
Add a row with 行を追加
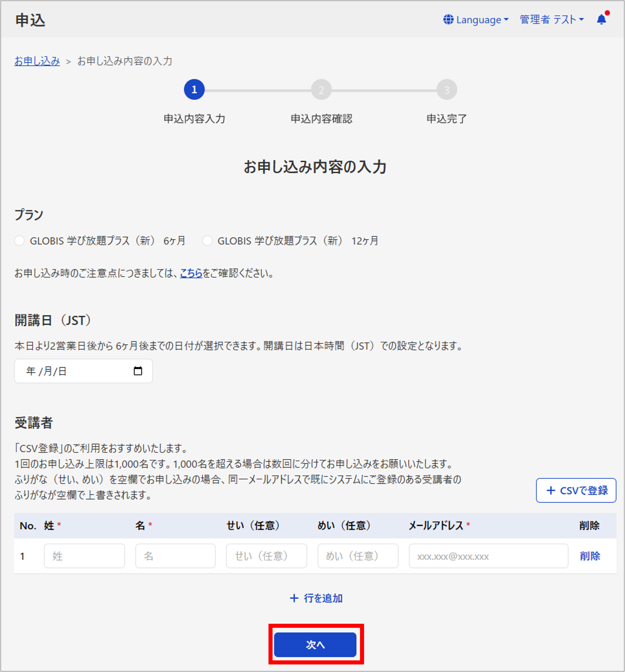click(316, 598)
